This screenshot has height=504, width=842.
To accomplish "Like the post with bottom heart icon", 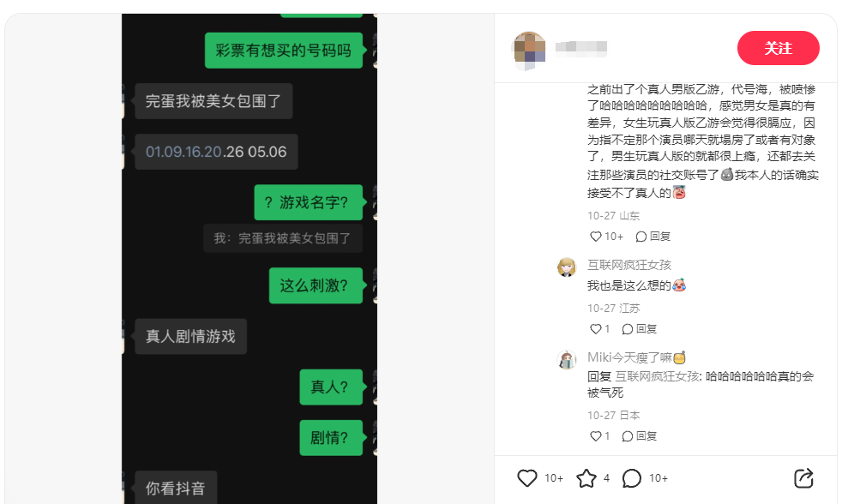I will [x=526, y=477].
